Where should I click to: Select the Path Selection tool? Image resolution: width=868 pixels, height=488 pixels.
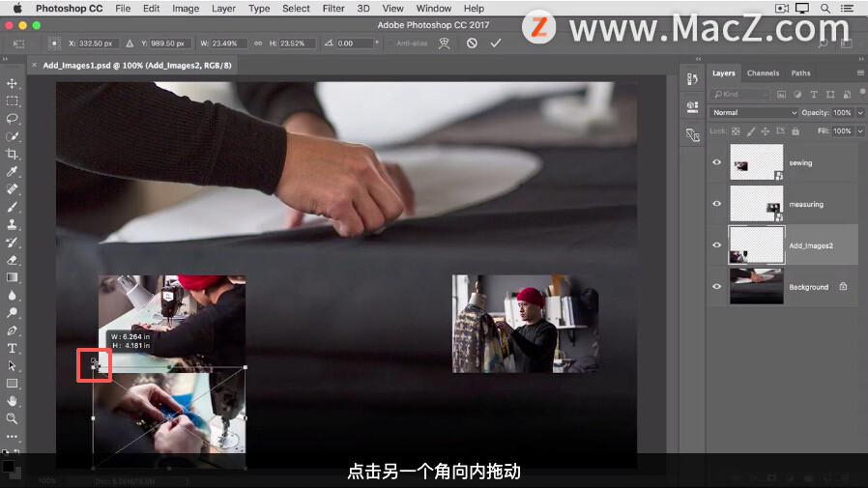click(x=12, y=365)
